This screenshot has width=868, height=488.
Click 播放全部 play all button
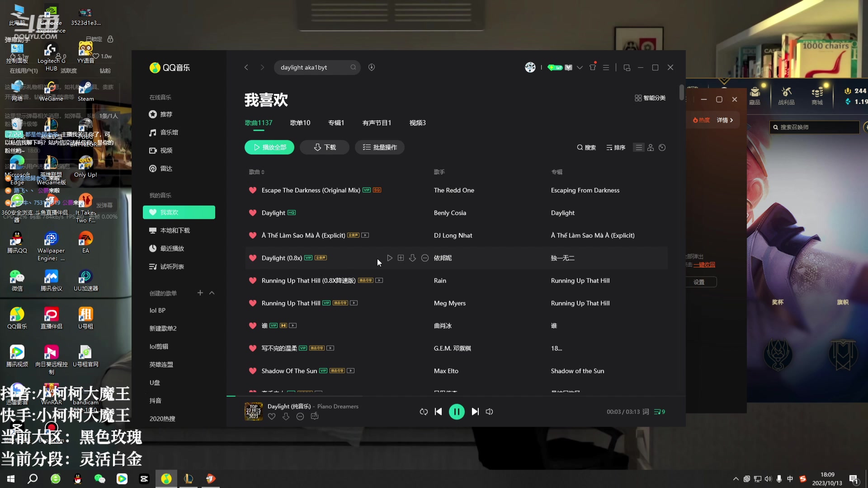269,147
